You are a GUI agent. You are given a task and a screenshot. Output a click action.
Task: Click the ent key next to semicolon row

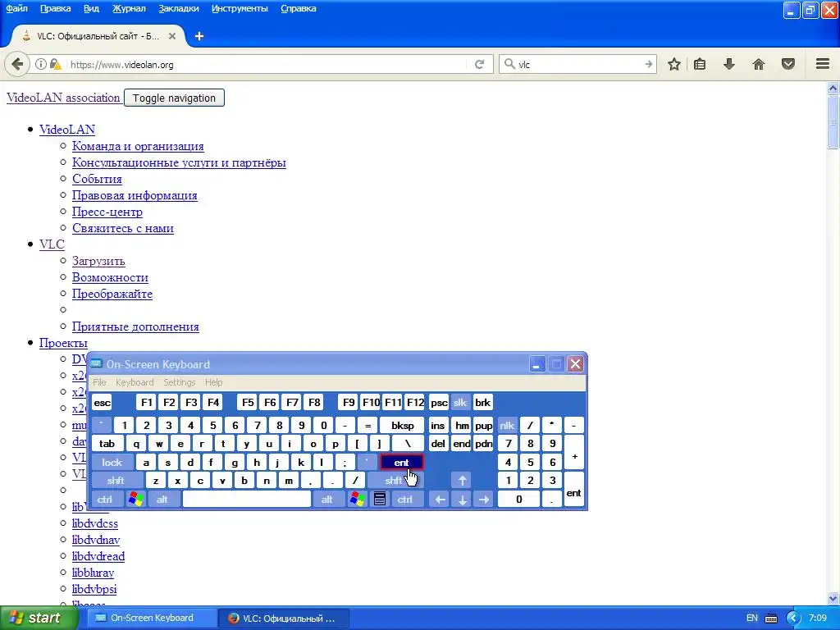point(401,463)
